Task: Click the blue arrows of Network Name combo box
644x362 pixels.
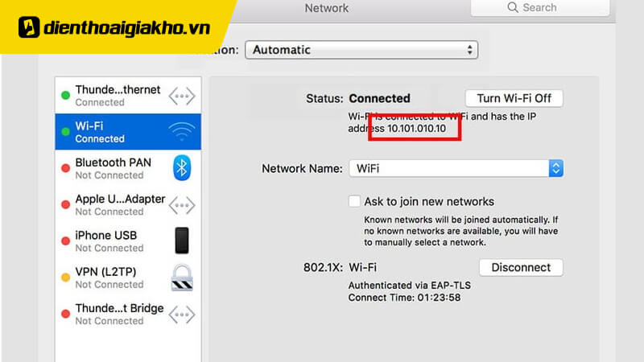Action: pos(555,169)
